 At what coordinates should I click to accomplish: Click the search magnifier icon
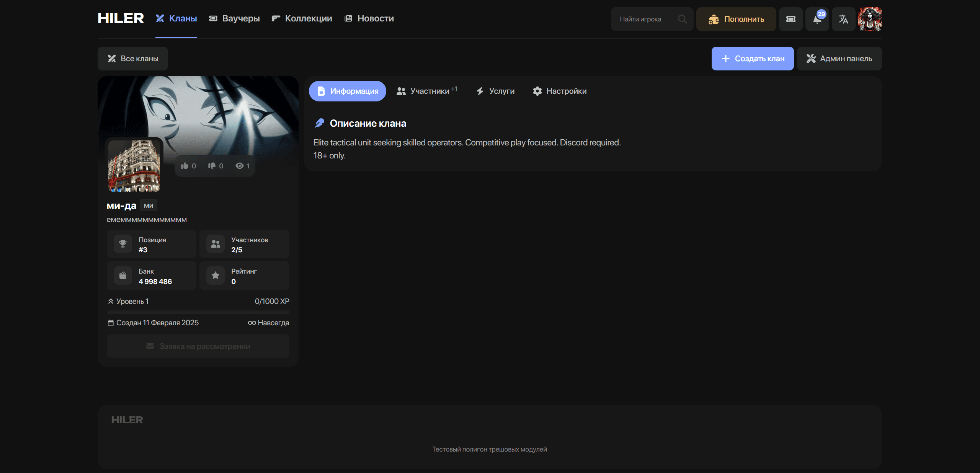point(682,19)
